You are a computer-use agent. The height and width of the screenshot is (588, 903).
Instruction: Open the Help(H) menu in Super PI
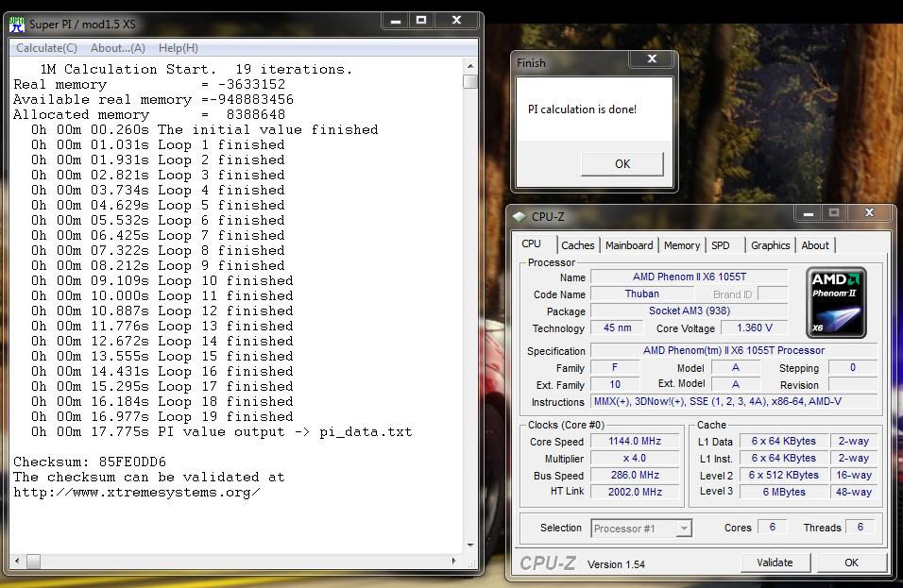click(x=179, y=48)
